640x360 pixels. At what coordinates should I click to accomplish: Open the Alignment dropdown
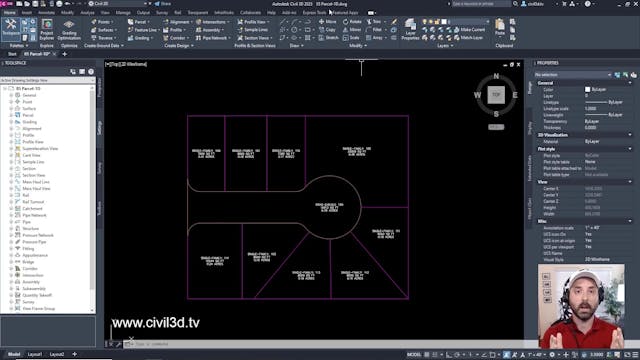click(x=178, y=22)
